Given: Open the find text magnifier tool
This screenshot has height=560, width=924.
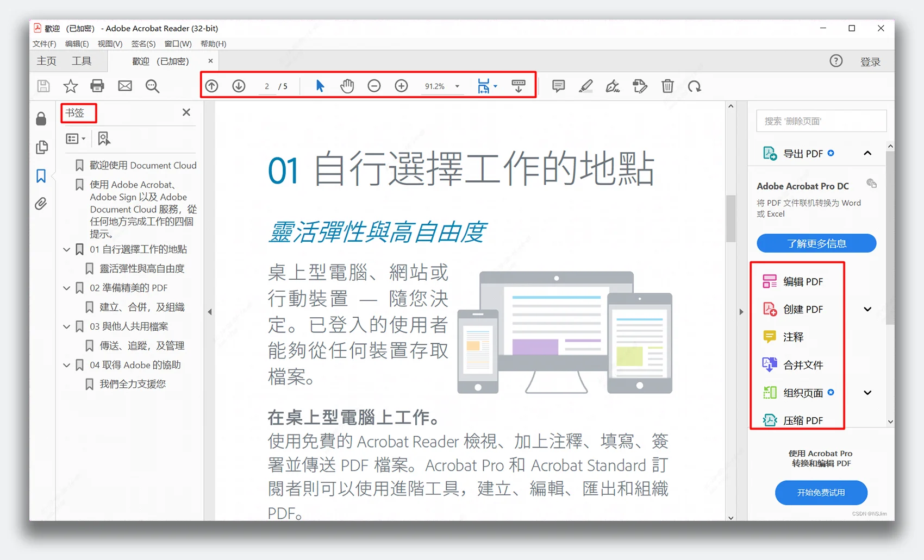Looking at the screenshot, I should (x=153, y=86).
